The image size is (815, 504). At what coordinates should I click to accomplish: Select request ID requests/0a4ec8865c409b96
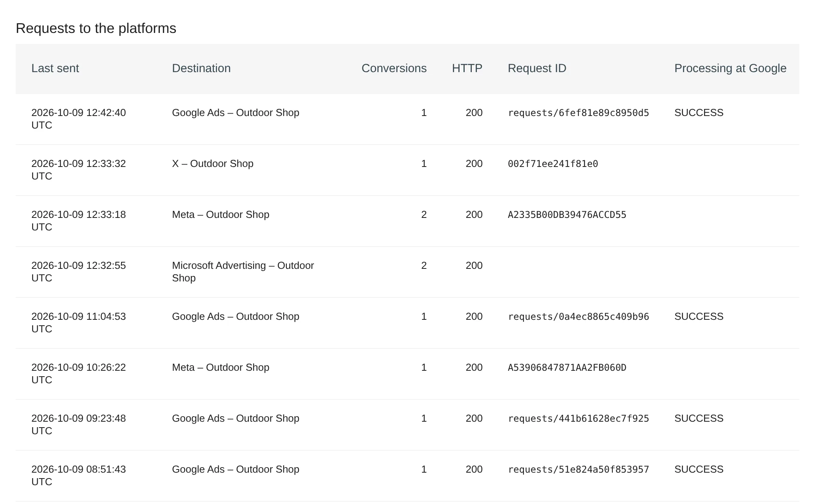(578, 317)
